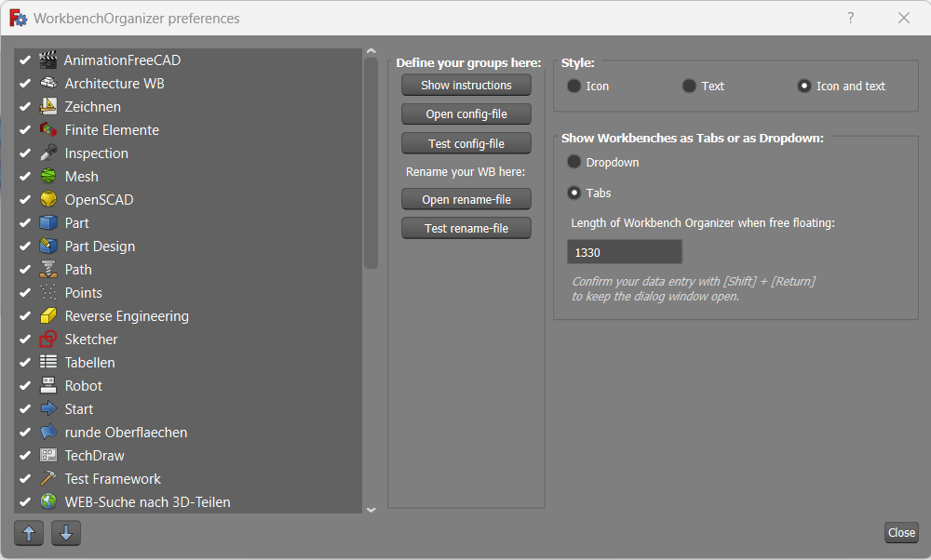Click the green Mesh icon
This screenshot has width=931, height=560.
click(x=48, y=176)
